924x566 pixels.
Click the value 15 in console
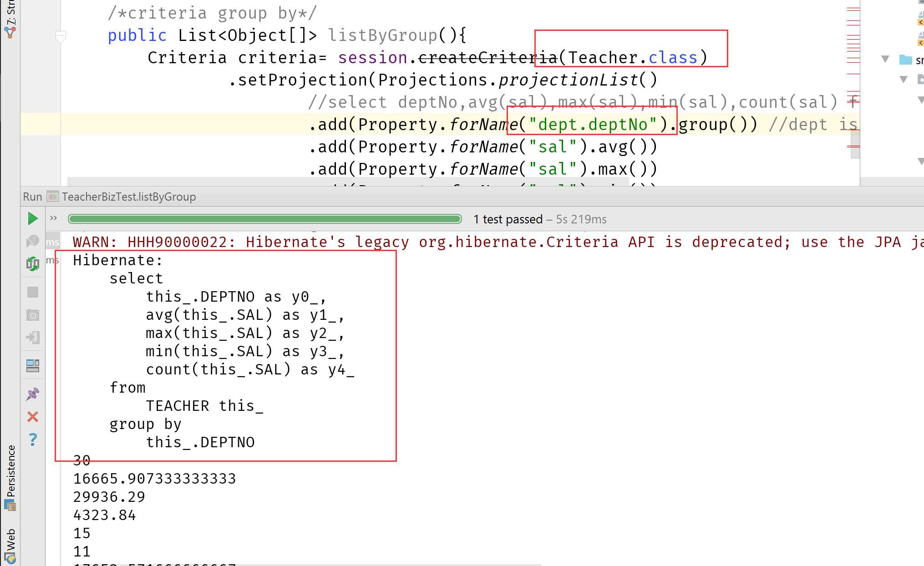tap(82, 533)
